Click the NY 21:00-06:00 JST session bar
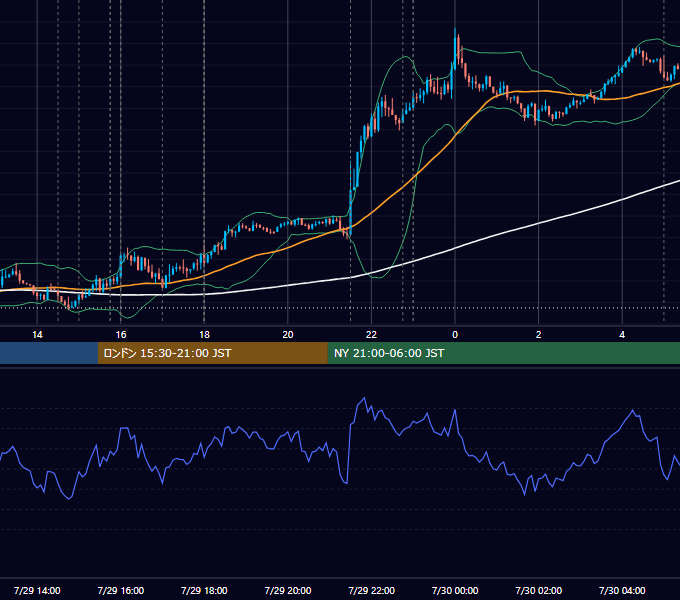This screenshot has height=600, width=680. pos(503,353)
